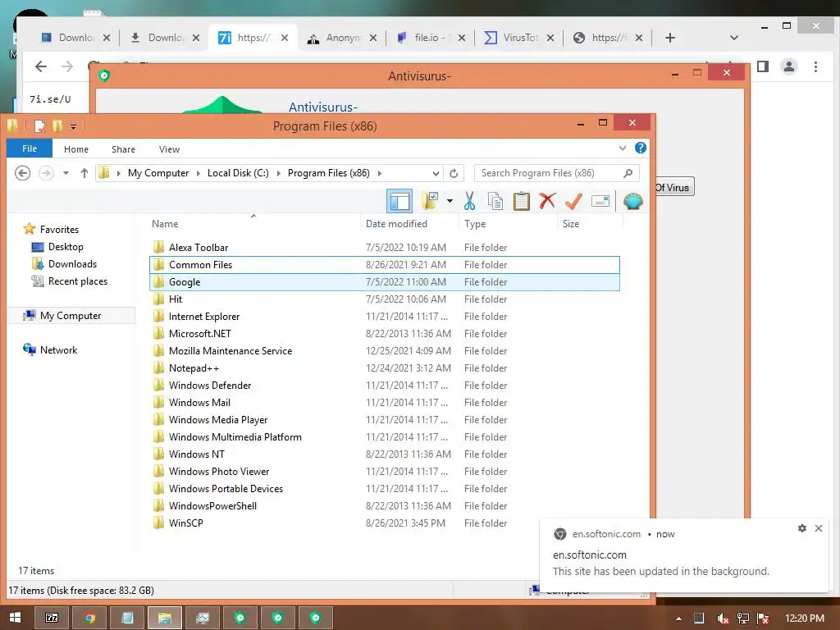Click the scissors Cut icon

pyautogui.click(x=469, y=202)
